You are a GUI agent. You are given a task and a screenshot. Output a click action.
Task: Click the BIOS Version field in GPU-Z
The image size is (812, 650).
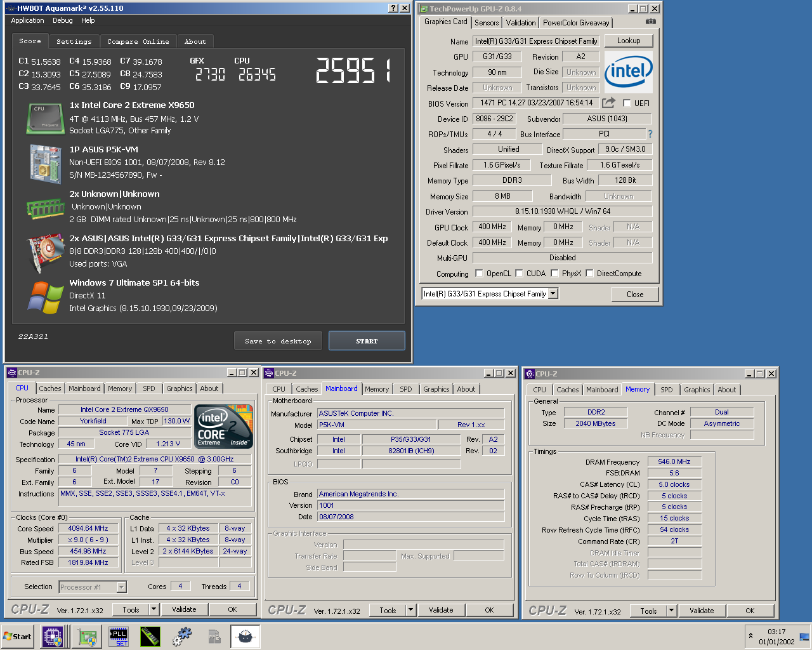tap(536, 103)
